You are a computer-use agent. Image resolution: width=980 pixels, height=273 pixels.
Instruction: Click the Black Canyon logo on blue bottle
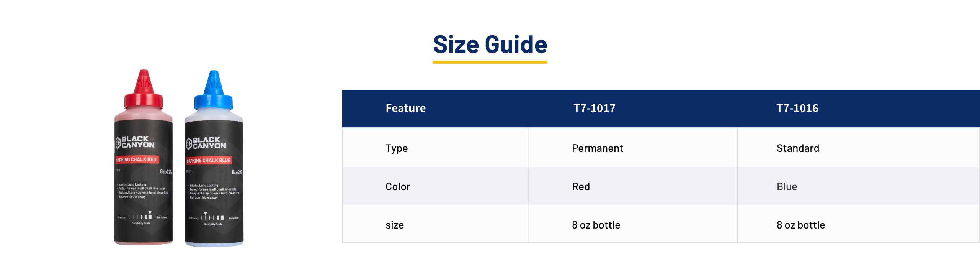point(206,143)
